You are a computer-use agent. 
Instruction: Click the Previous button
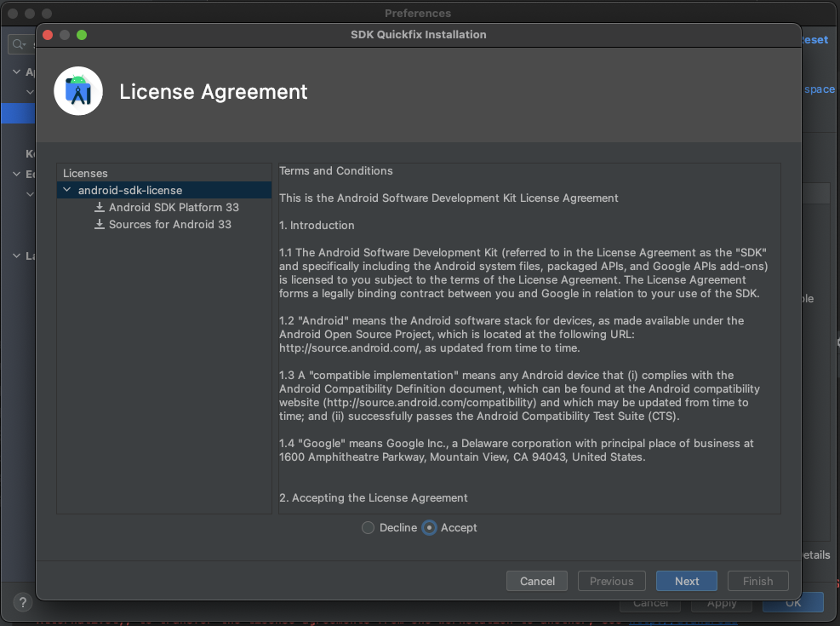611,581
